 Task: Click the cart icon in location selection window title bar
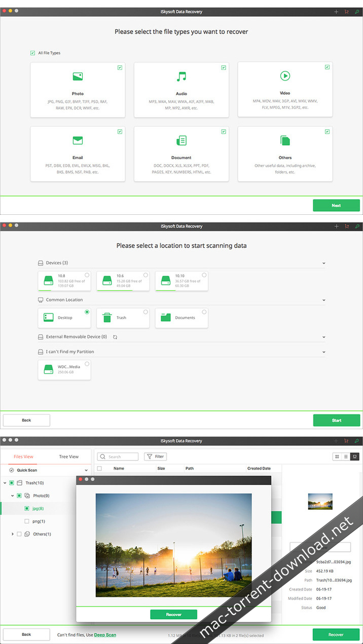pyautogui.click(x=347, y=226)
